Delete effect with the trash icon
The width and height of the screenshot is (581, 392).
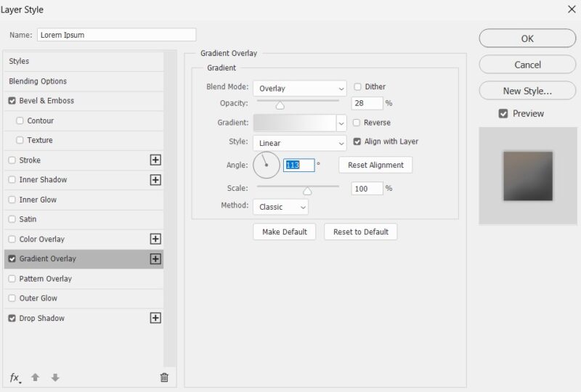(164, 377)
